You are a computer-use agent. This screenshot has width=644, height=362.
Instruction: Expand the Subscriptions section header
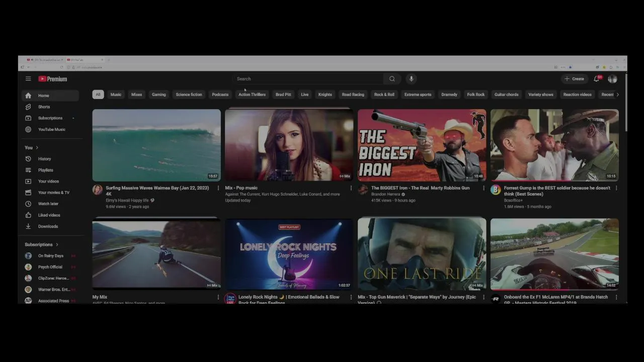pyautogui.click(x=42, y=244)
